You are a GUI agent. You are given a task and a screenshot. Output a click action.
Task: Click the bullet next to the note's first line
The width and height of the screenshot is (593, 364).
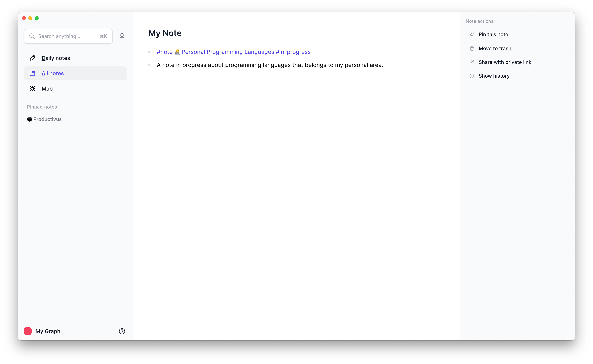point(149,52)
